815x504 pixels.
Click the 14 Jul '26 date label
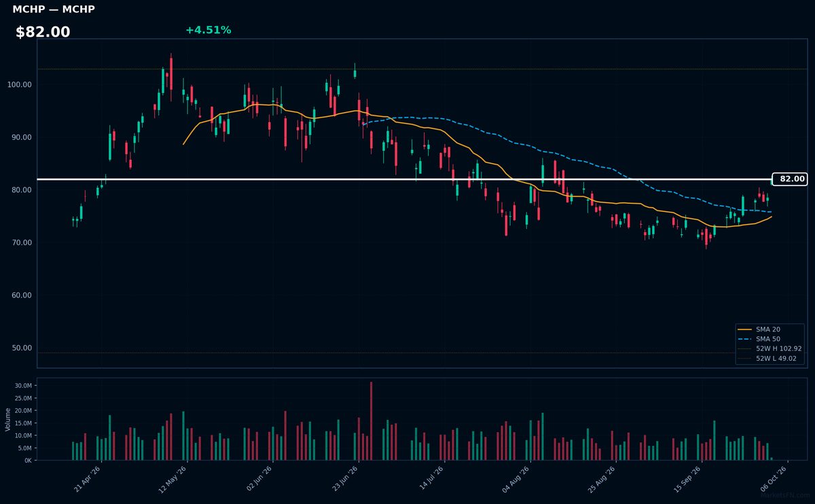pos(431,479)
